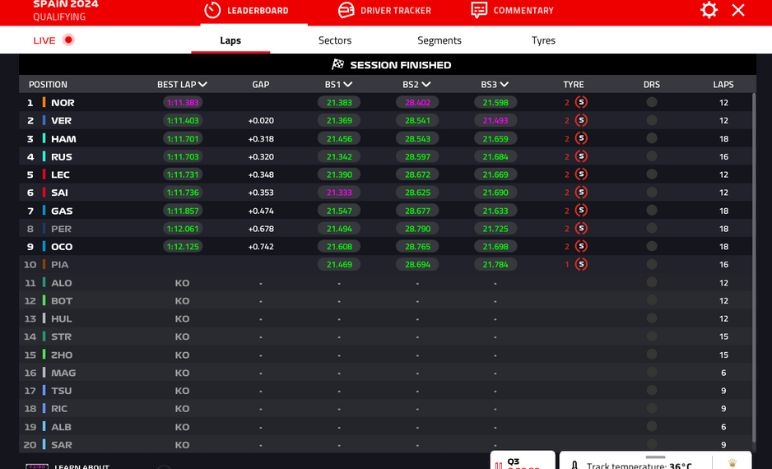Click the DRS indicator for VER
The image size is (772, 469).
coord(651,120)
